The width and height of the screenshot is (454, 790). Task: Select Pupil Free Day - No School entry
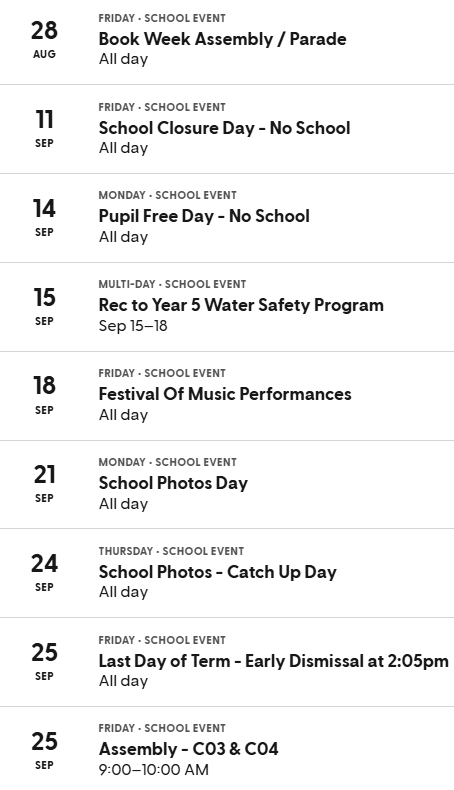click(x=204, y=216)
